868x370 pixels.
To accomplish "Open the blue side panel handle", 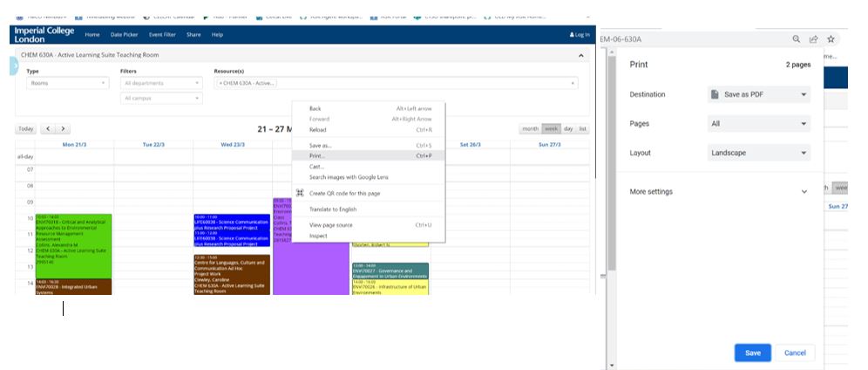I will 14,66.
